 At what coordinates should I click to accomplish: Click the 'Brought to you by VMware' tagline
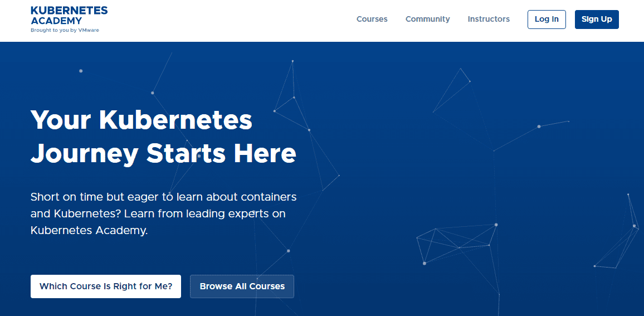[x=65, y=30]
